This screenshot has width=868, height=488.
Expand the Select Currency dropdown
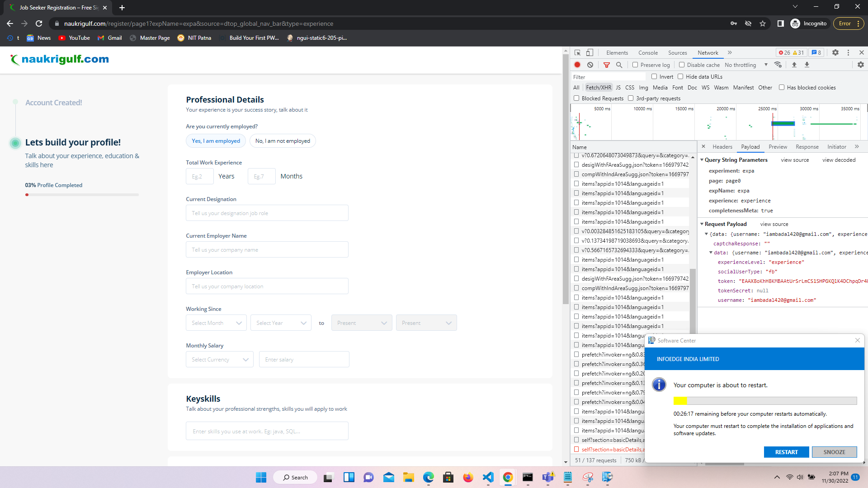220,360
